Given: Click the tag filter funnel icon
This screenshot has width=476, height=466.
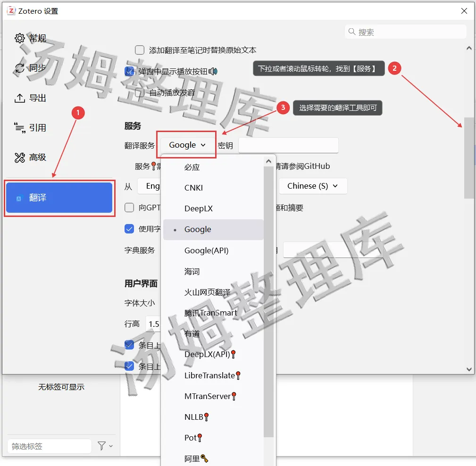Looking at the screenshot, I should pyautogui.click(x=102, y=446).
